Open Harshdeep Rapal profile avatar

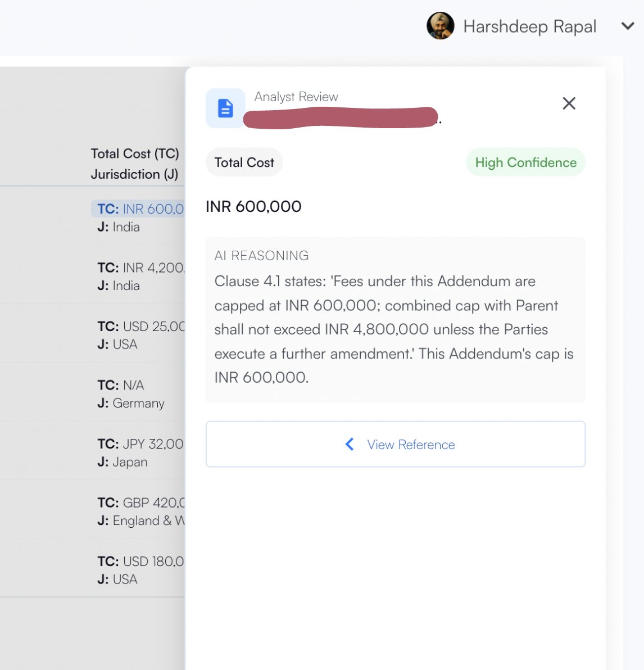click(x=440, y=26)
